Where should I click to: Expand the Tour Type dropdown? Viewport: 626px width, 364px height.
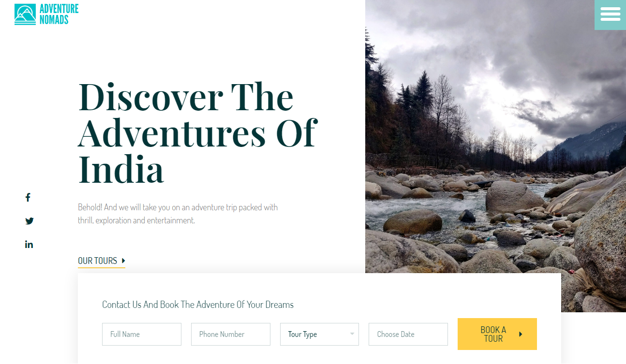tap(319, 334)
